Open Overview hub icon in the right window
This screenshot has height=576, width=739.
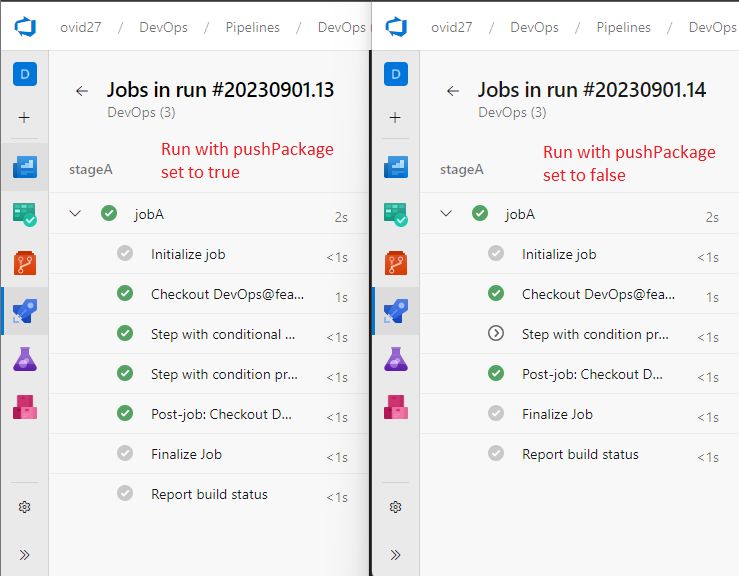click(396, 167)
